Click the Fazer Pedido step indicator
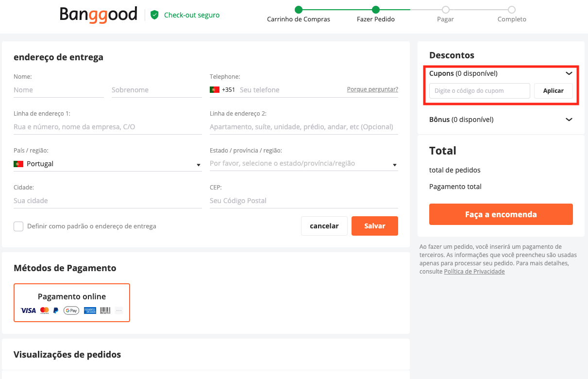The width and height of the screenshot is (588, 379). coord(376,14)
